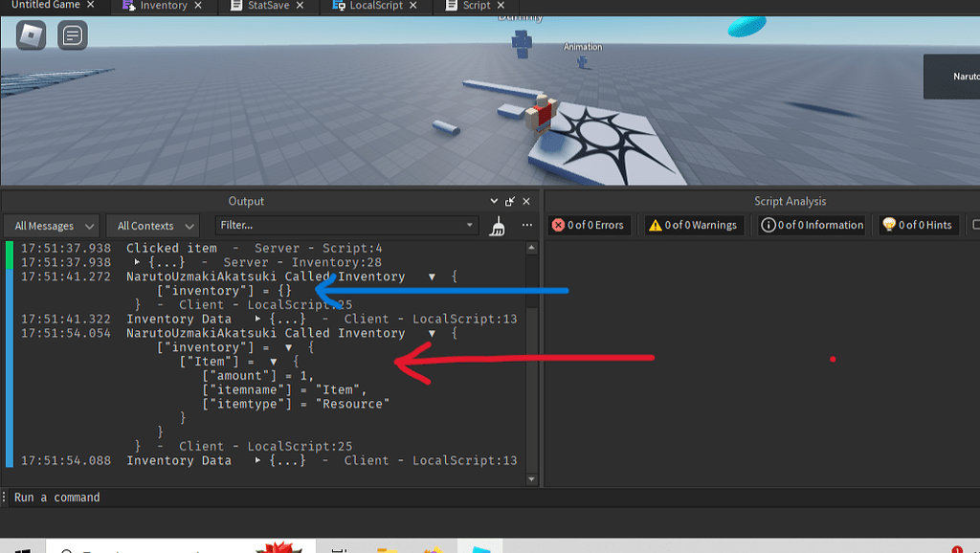The width and height of the screenshot is (980, 553).
Task: Click the Information icon in Script Analysis
Action: click(768, 225)
